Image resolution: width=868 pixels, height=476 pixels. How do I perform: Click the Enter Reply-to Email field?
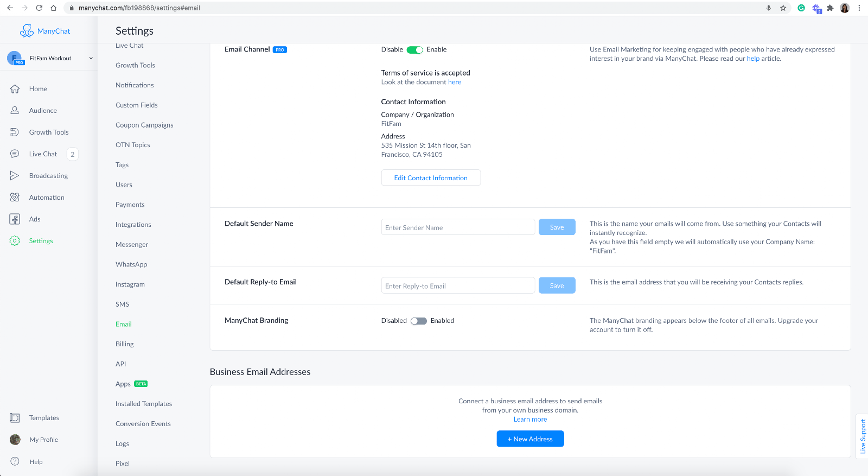click(x=458, y=286)
